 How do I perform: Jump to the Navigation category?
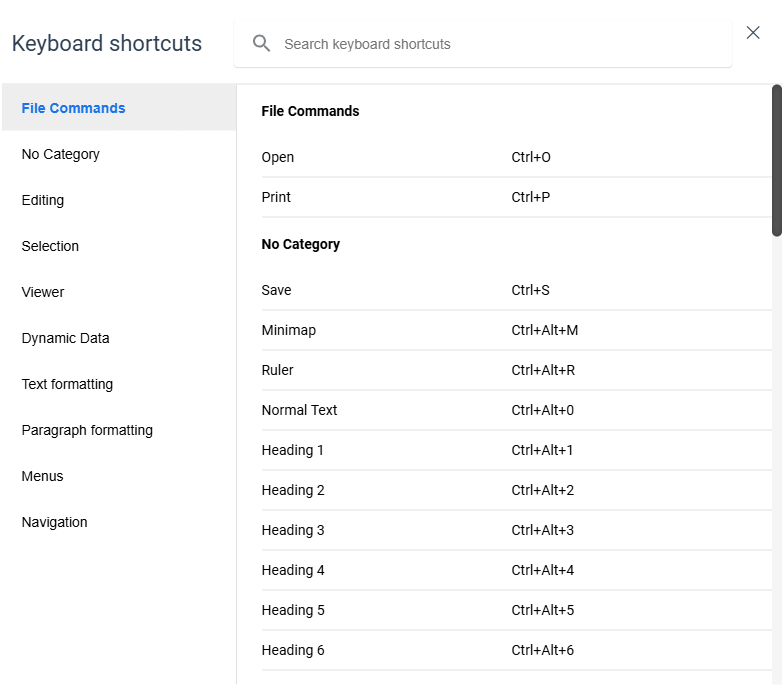click(x=119, y=522)
